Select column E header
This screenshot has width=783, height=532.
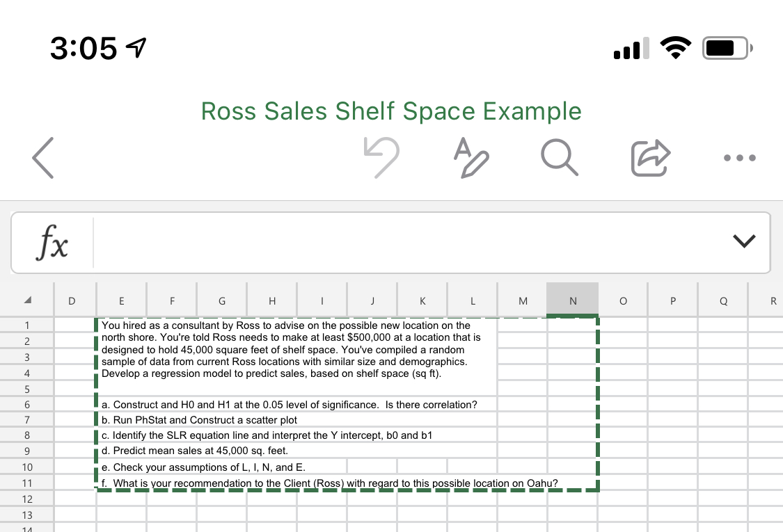(x=122, y=300)
